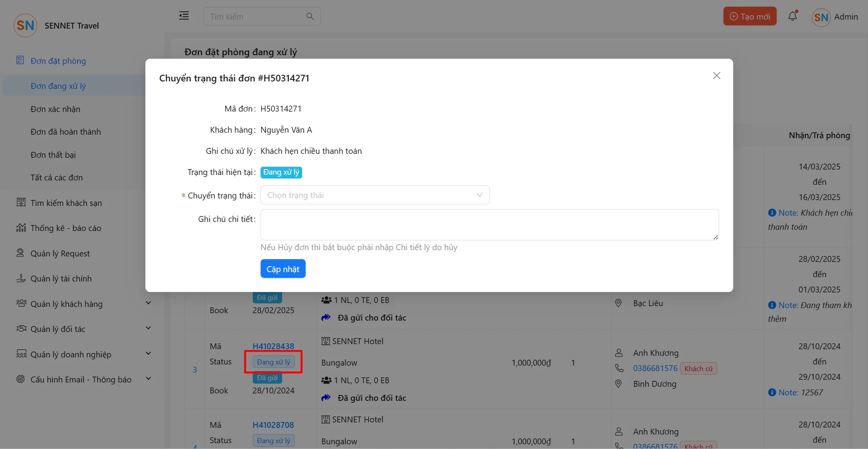Image resolution: width=868 pixels, height=449 pixels.
Task: Select the Đơn xác nhận menu item
Action: pos(55,109)
